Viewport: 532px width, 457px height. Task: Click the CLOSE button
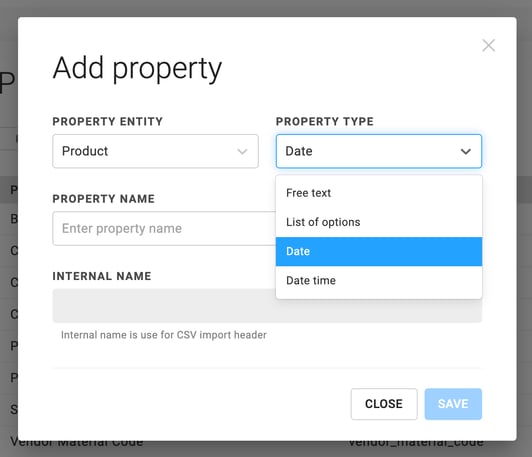coord(384,404)
